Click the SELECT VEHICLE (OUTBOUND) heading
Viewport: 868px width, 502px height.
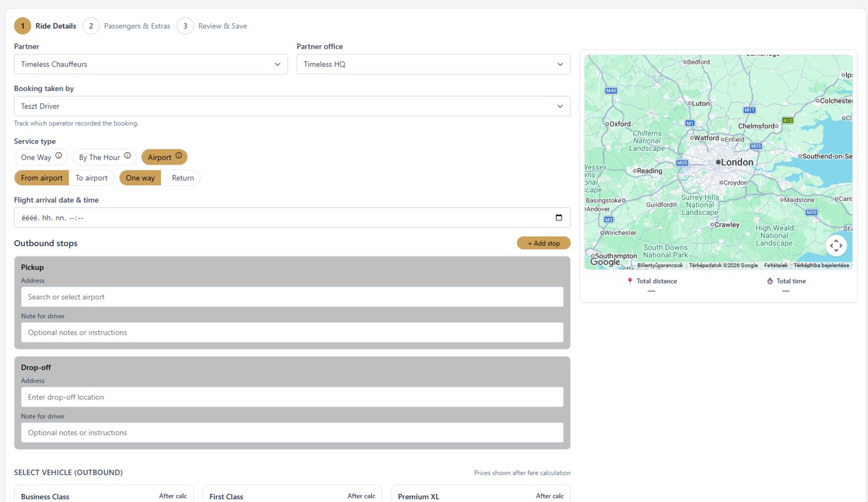(x=68, y=472)
